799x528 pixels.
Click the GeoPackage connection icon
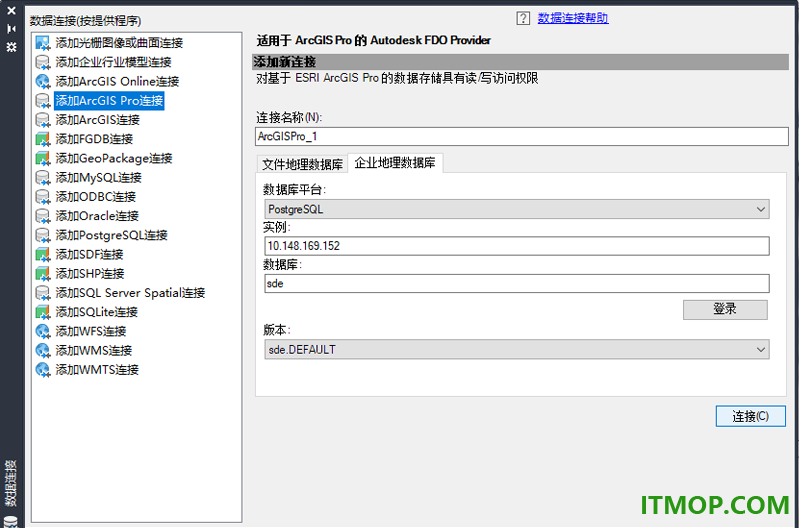[x=43, y=159]
